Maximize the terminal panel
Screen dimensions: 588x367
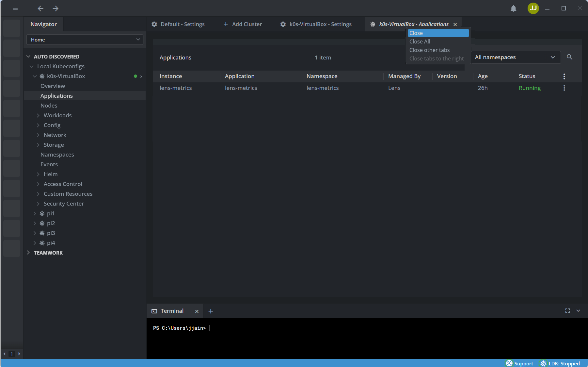point(567,311)
